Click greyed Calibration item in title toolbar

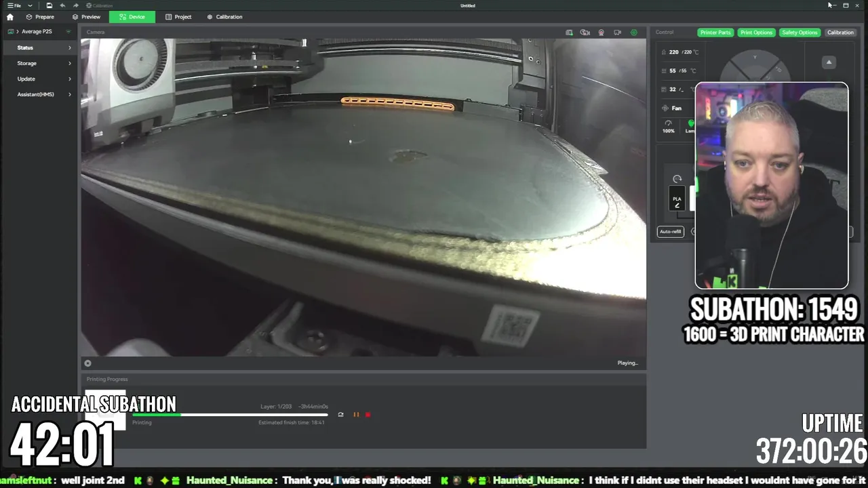click(99, 5)
